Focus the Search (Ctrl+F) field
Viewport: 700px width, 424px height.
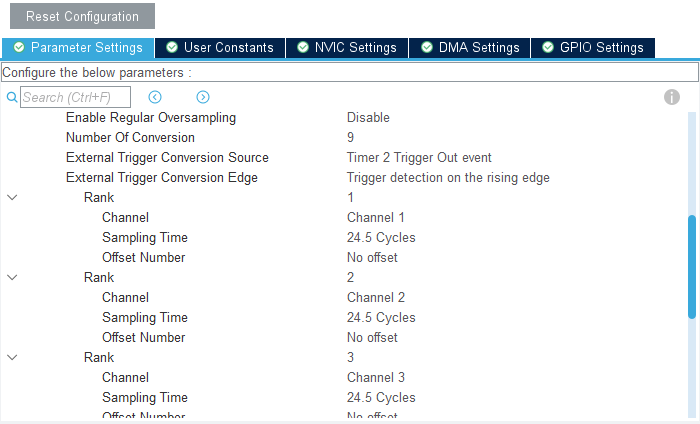[75, 97]
